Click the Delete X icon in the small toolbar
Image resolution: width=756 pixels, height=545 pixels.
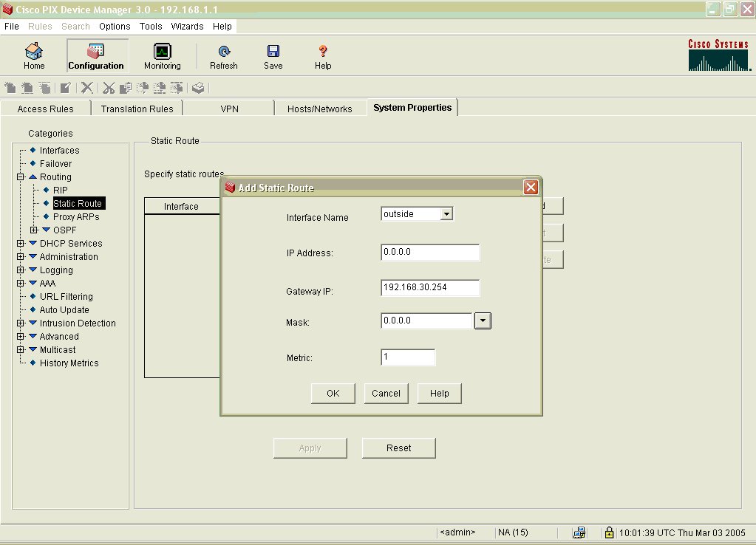click(86, 88)
